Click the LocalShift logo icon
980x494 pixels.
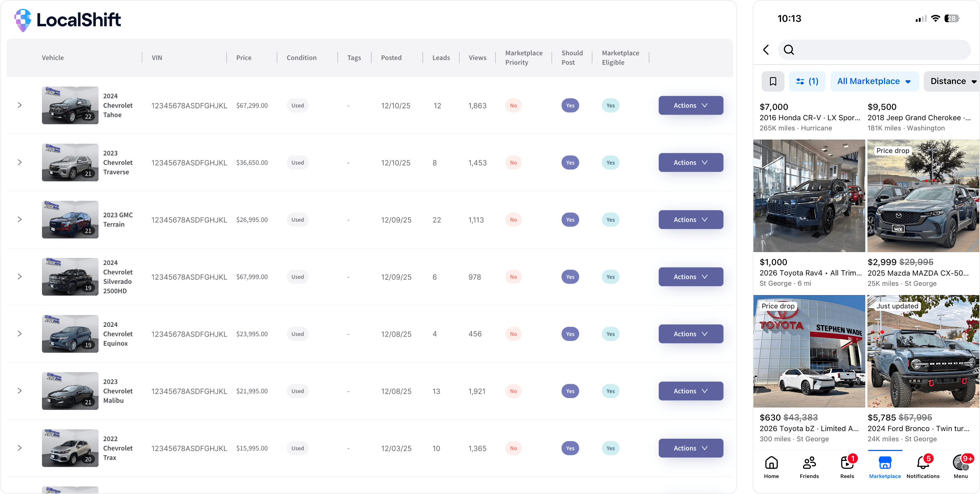23,20
